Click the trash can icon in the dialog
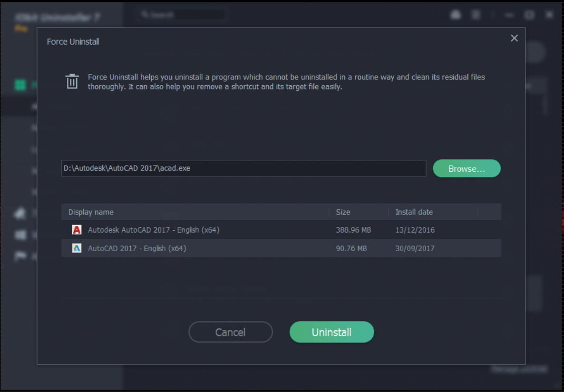Image resolution: width=564 pixels, height=392 pixels. pos(72,81)
